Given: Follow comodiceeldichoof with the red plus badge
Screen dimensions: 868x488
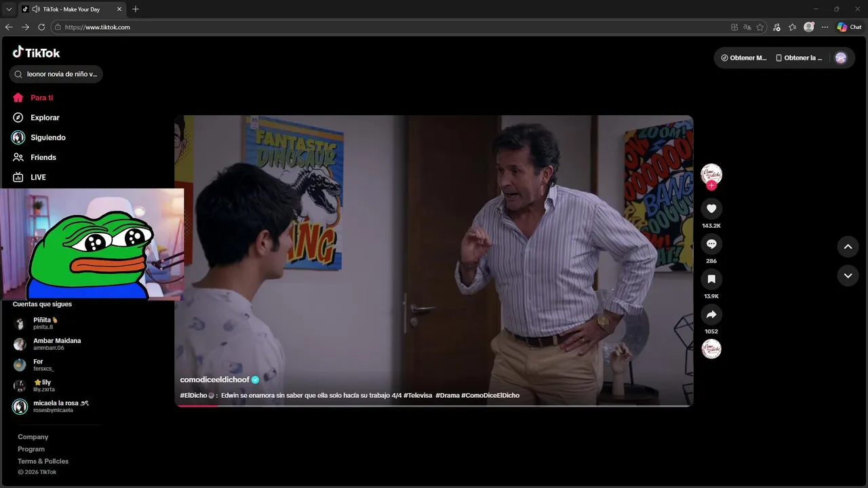Looking at the screenshot, I should 711,186.
